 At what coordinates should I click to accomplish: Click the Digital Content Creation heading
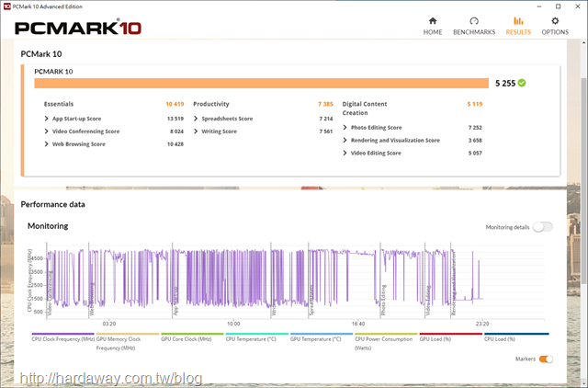[x=365, y=108]
